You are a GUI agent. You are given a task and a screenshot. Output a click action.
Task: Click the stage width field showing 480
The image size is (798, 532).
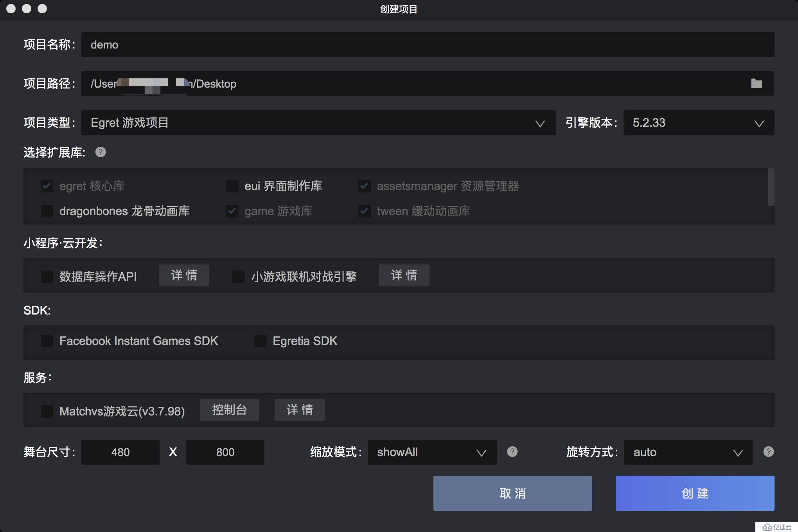pyautogui.click(x=120, y=452)
